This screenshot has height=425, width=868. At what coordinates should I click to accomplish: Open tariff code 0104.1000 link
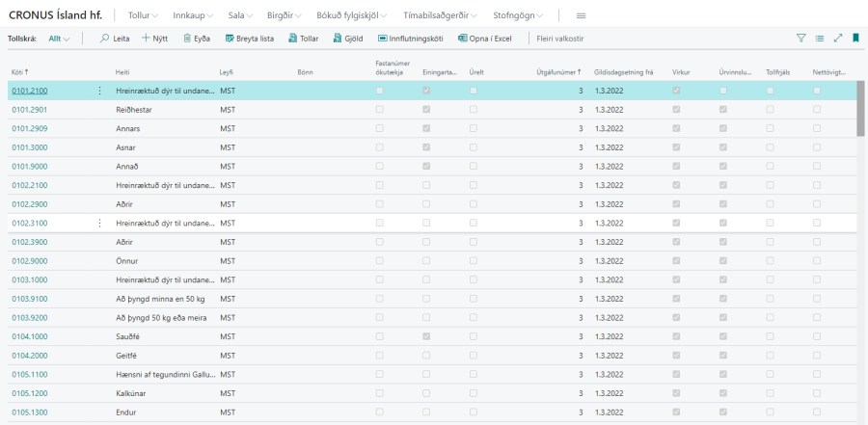click(x=29, y=336)
